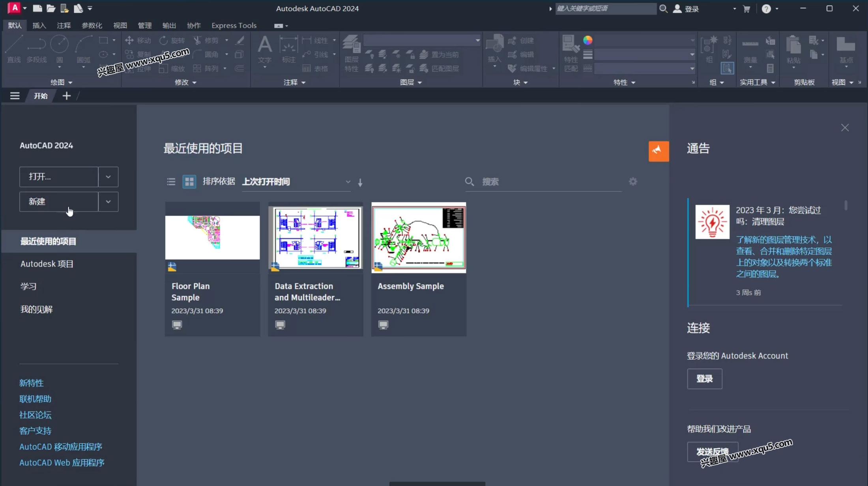Open Layer Properties (图层特性)
Image resolution: width=868 pixels, height=486 pixels.
click(x=351, y=53)
